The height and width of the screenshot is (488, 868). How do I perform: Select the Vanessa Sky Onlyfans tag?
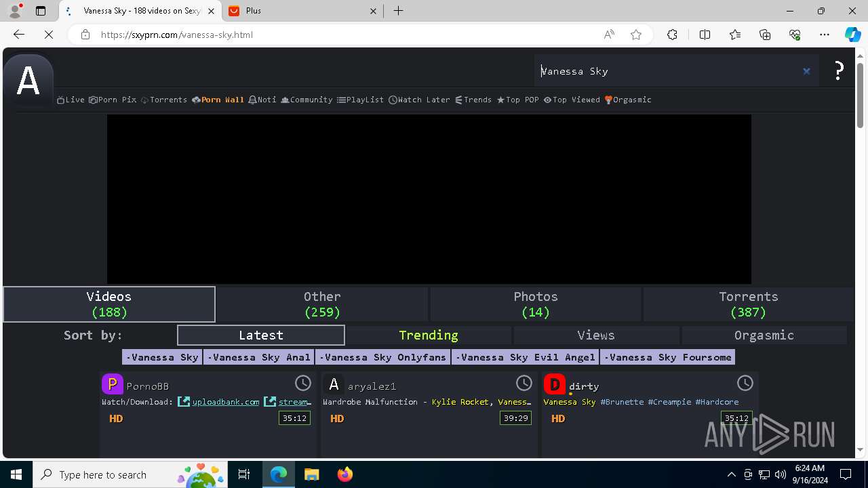pyautogui.click(x=383, y=357)
